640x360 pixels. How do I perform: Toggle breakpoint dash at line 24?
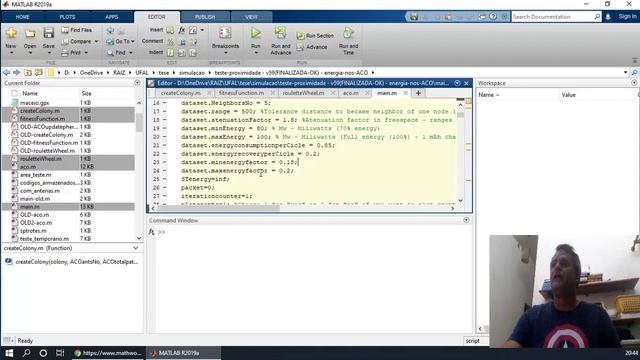point(165,171)
